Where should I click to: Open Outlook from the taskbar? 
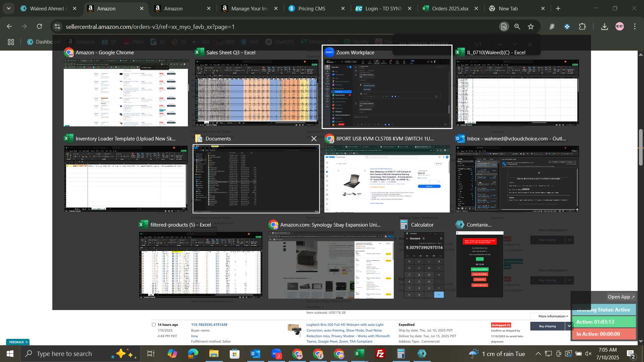(255, 354)
